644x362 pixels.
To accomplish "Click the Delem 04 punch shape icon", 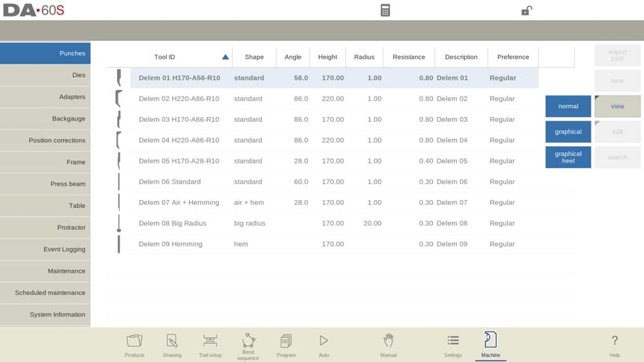I will tap(118, 140).
